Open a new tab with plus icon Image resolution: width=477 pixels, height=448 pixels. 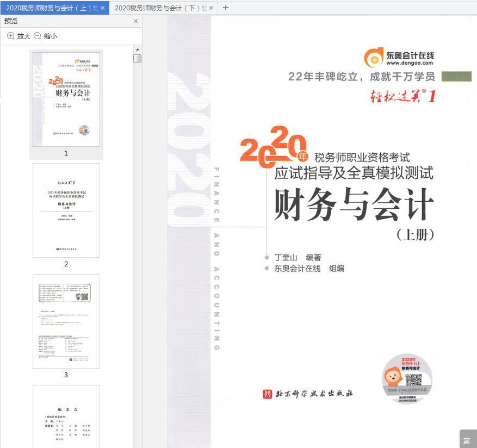(225, 8)
